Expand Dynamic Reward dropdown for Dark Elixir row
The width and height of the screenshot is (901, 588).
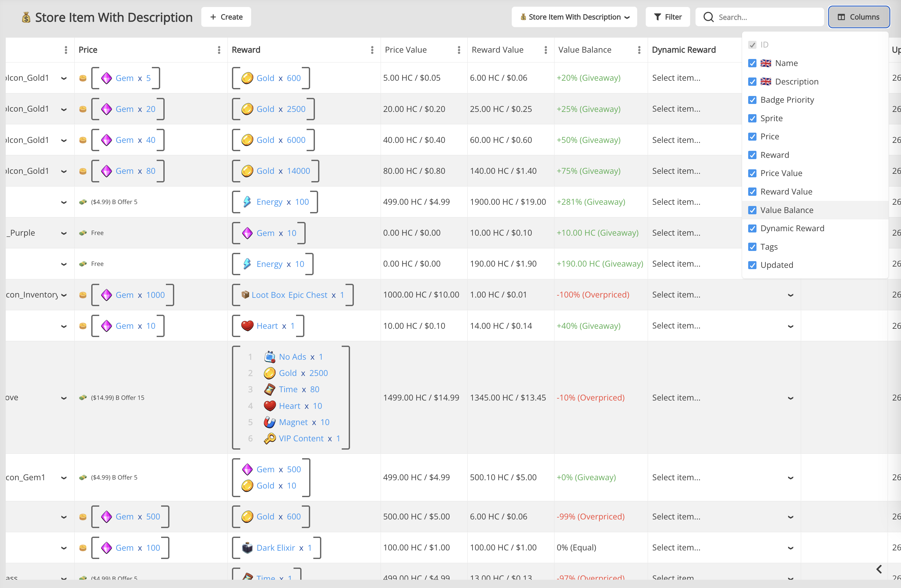(x=791, y=548)
